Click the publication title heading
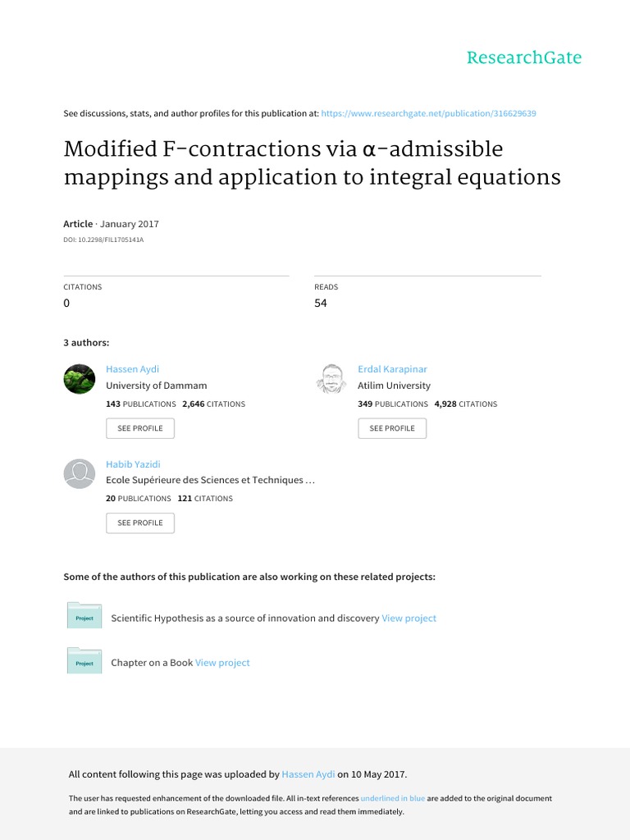 click(312, 162)
